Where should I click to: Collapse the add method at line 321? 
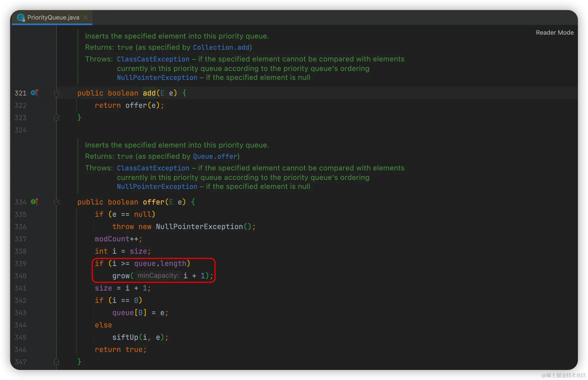click(x=57, y=93)
